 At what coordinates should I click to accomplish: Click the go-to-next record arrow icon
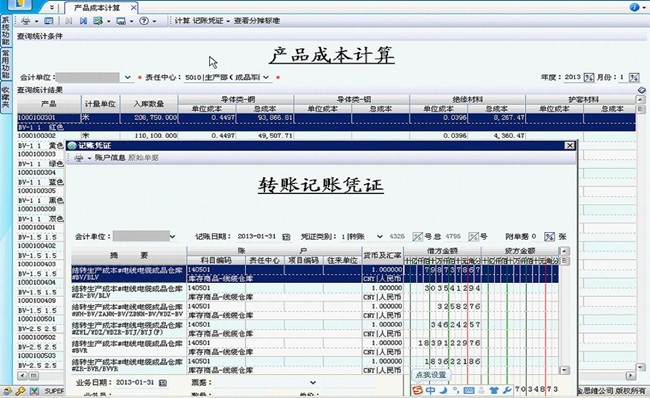coord(83,21)
